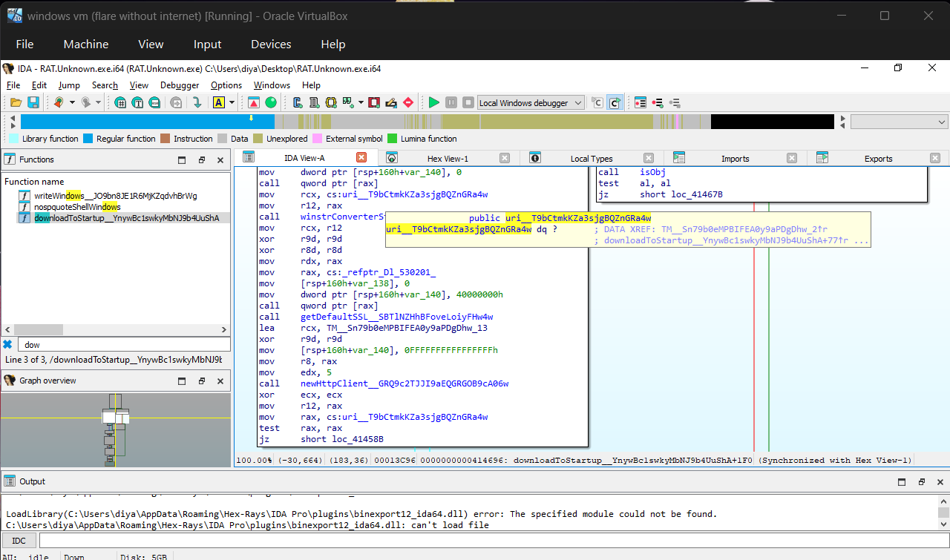Click the grey D toolbar icon
This screenshot has height=560, width=950.
tap(313, 102)
